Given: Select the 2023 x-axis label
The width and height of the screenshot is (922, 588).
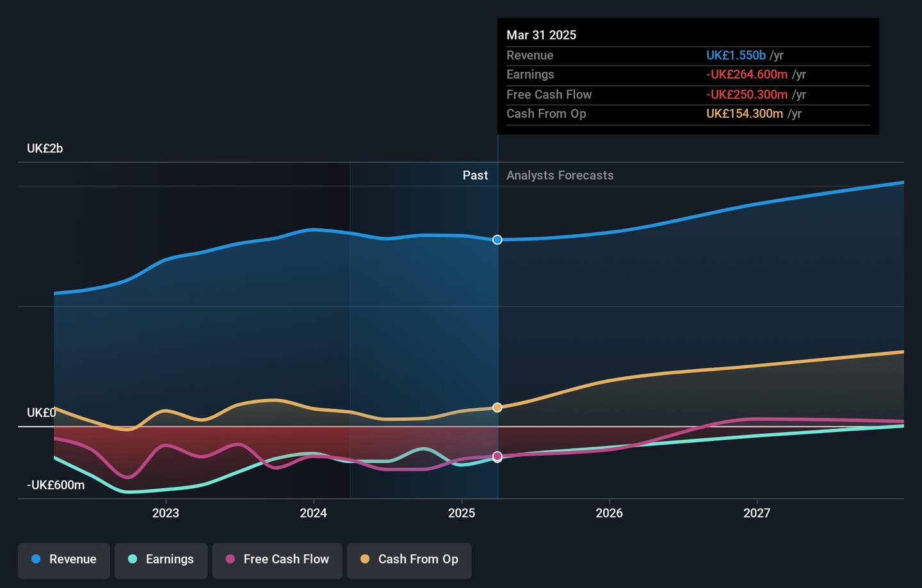Looking at the screenshot, I should click(165, 513).
